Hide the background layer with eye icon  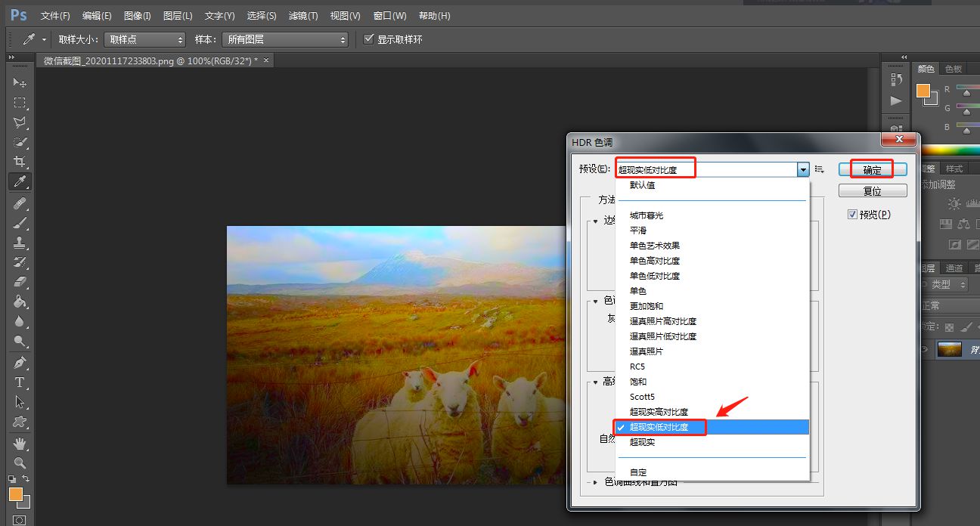point(925,349)
